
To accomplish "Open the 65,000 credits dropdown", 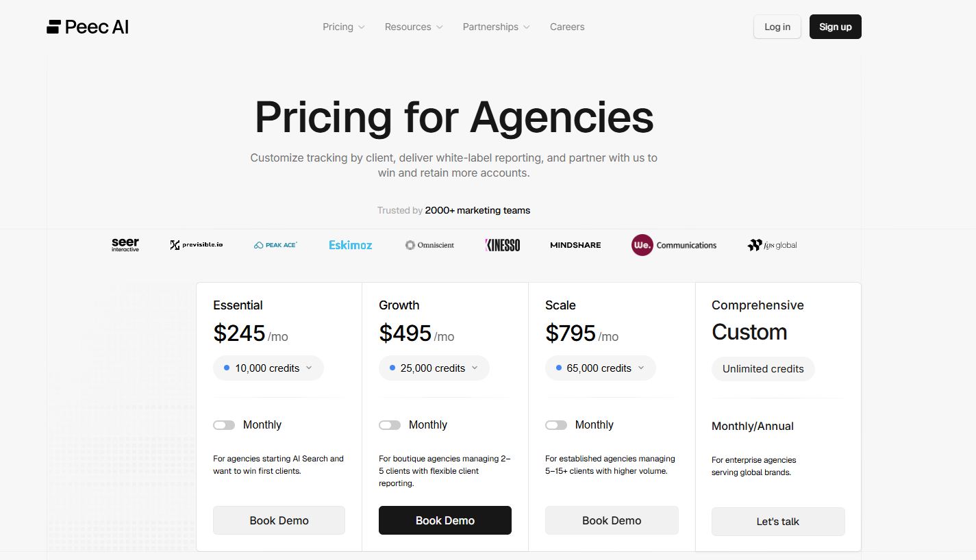I will tap(601, 368).
